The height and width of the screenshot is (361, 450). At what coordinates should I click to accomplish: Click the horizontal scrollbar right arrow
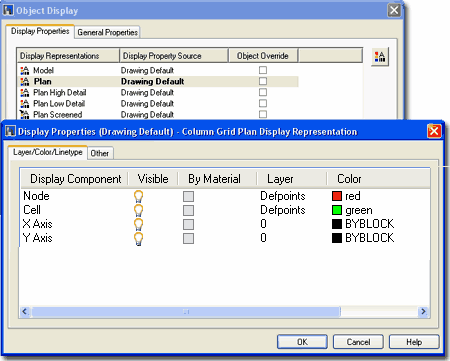(x=423, y=312)
